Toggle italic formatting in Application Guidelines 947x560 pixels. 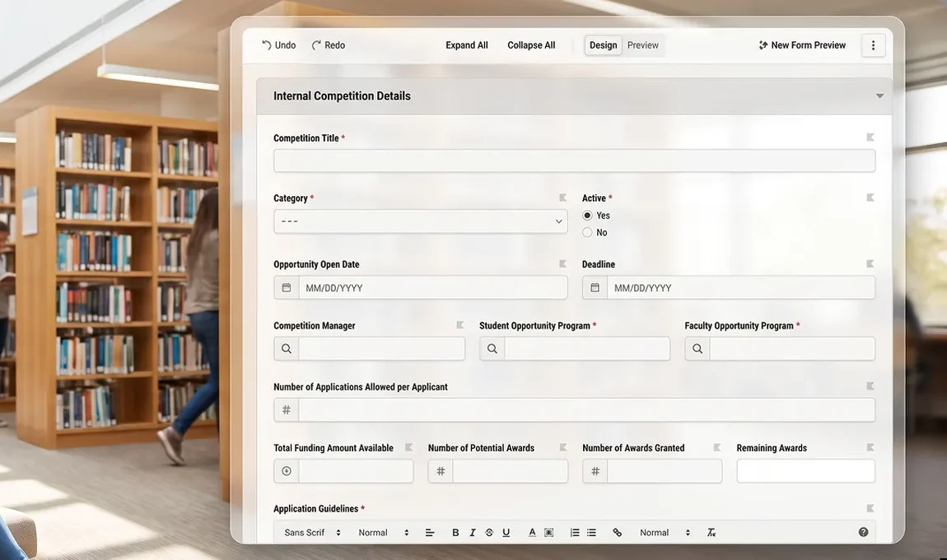[473, 532]
